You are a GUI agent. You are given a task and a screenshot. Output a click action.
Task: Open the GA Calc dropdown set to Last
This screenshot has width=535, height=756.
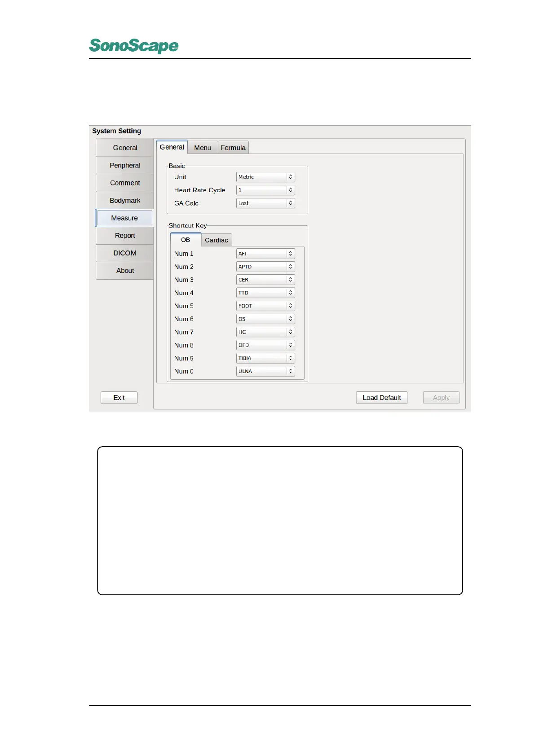pos(265,203)
